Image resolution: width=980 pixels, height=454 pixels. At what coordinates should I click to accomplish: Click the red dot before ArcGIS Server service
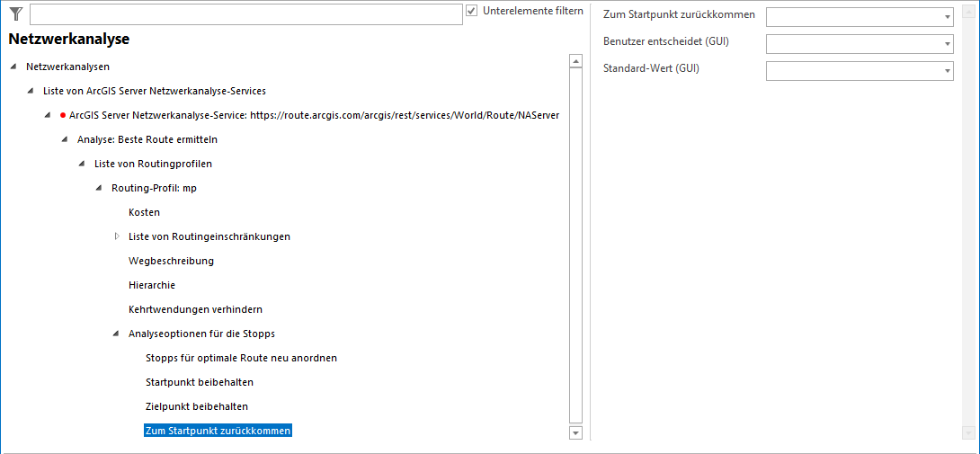pos(62,115)
